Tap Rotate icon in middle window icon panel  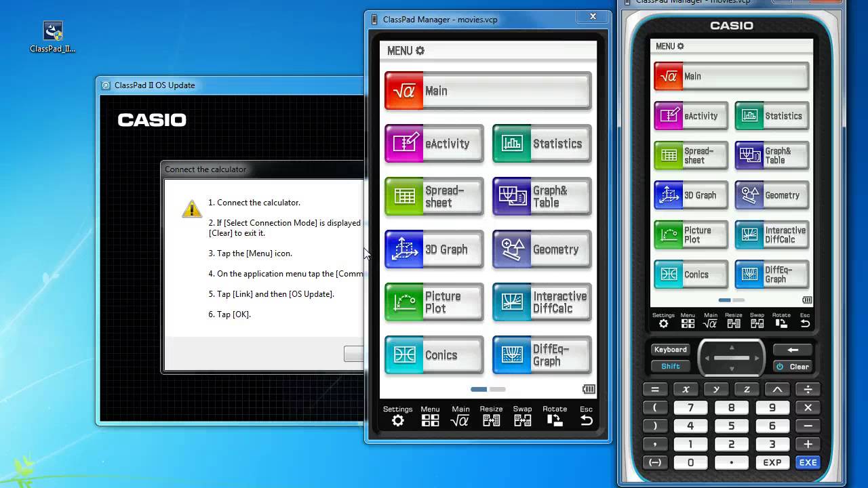pyautogui.click(x=555, y=416)
